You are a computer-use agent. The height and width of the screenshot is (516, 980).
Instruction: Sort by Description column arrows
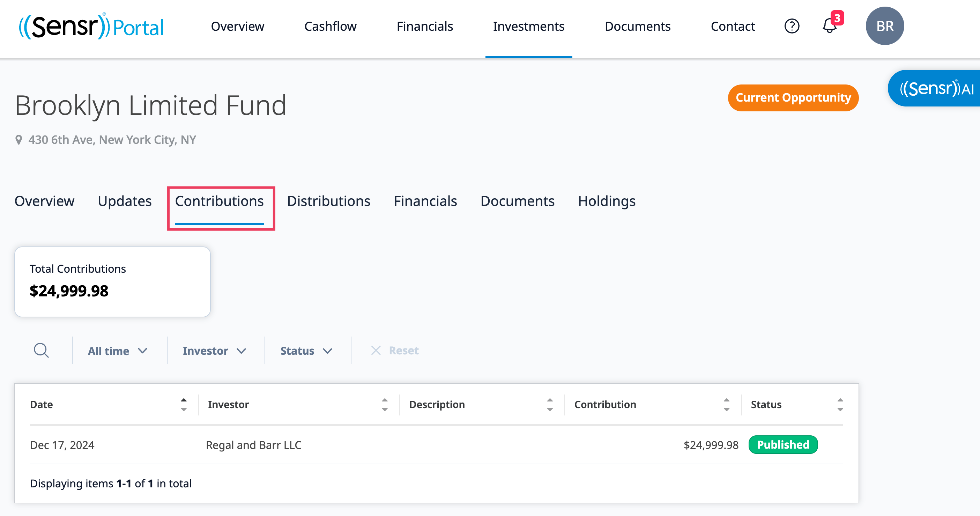[550, 405]
